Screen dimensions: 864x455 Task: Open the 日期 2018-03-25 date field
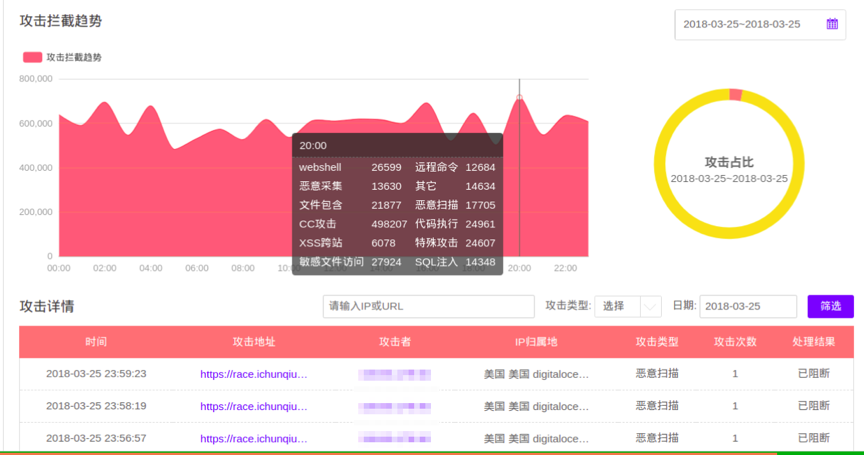[x=747, y=306]
